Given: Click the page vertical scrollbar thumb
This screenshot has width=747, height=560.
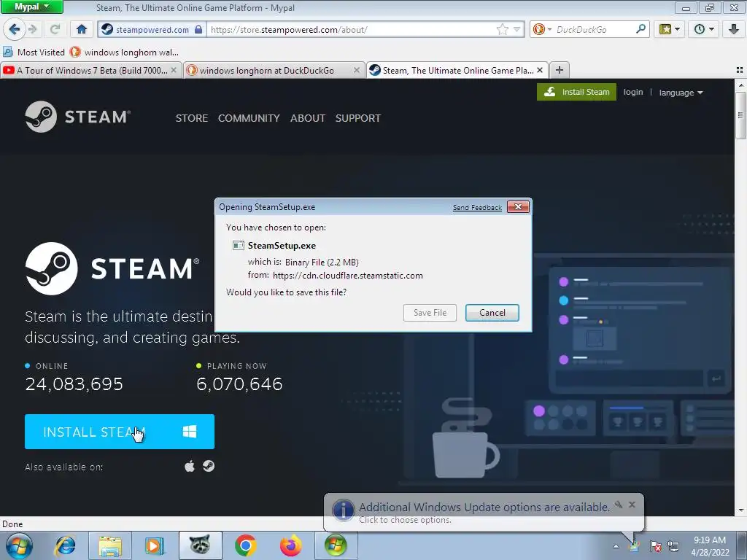Looking at the screenshot, I should 740,114.
